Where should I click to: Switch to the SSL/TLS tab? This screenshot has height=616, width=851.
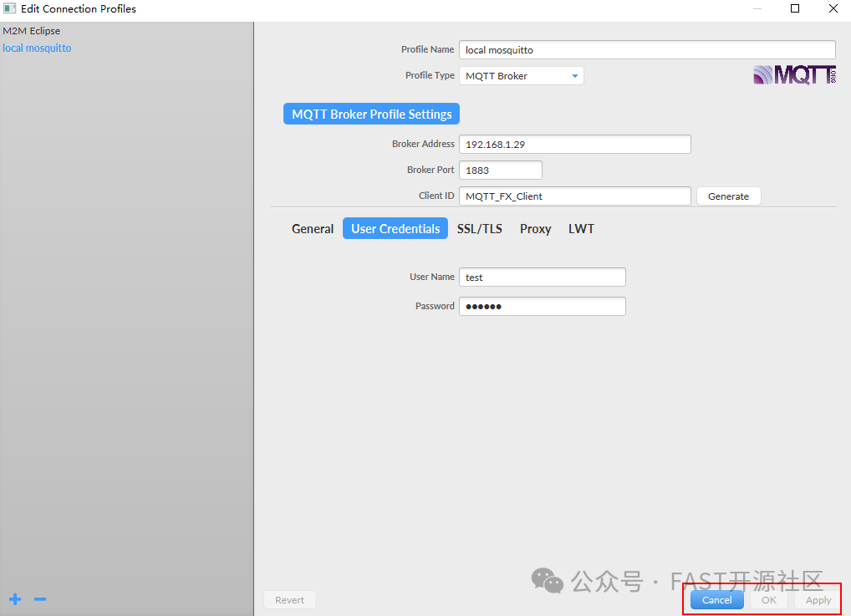pyautogui.click(x=480, y=228)
